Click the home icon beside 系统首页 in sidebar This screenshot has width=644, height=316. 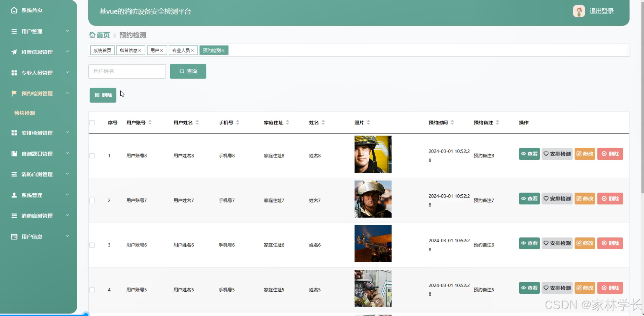14,10
